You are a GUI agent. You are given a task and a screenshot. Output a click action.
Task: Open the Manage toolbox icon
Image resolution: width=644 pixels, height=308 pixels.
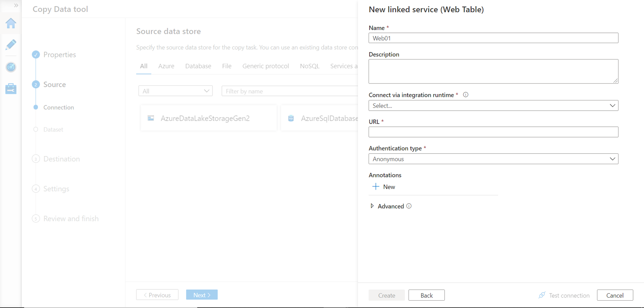[x=11, y=89]
